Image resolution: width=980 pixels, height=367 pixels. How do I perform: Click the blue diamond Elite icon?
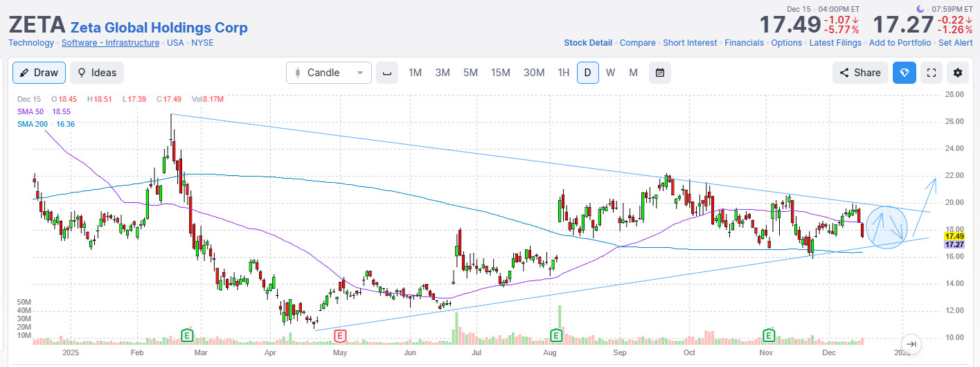tap(905, 73)
